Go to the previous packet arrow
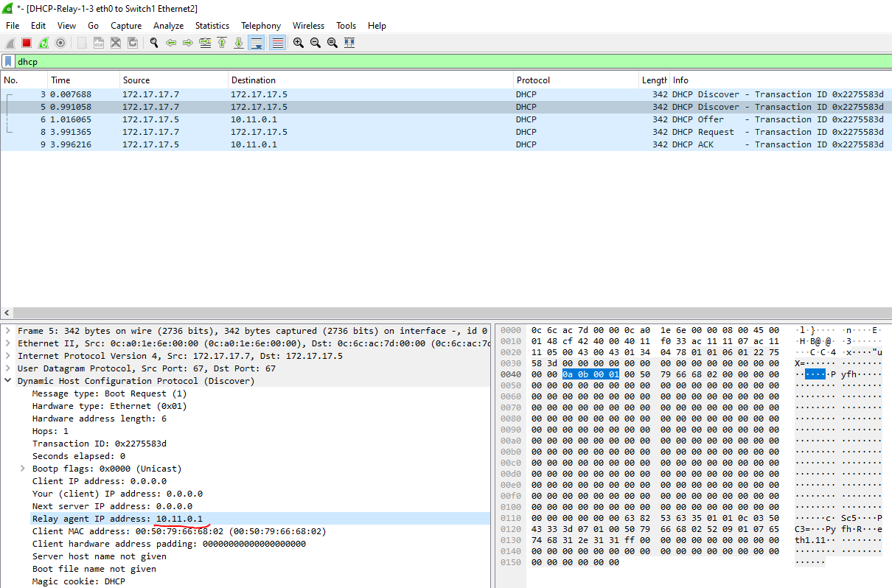This screenshot has width=892, height=588. tap(171, 43)
